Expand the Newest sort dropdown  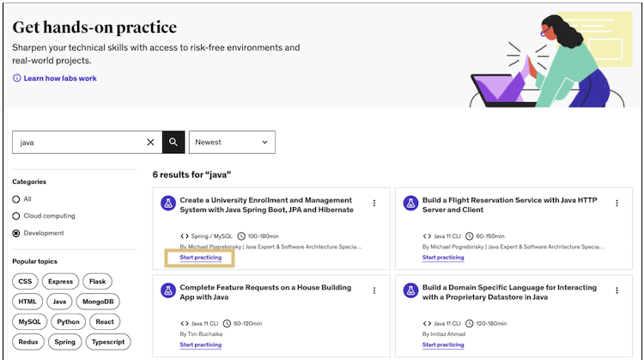[x=232, y=143]
